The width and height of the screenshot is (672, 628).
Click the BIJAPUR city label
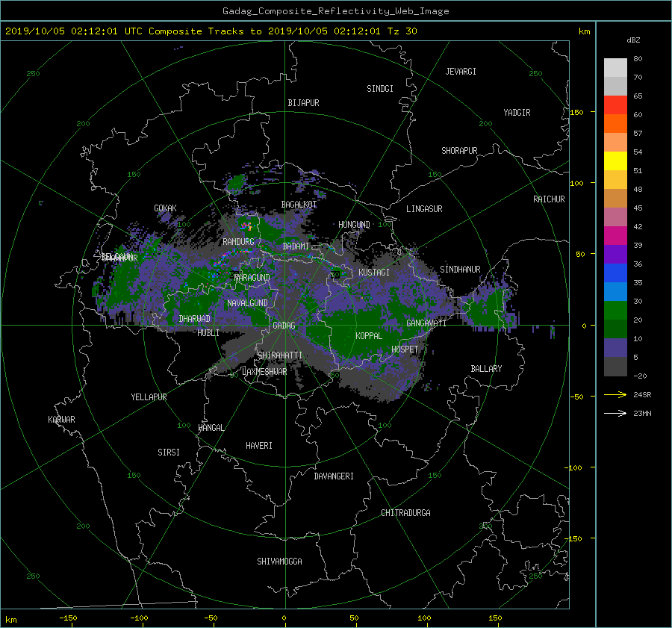pos(303,103)
